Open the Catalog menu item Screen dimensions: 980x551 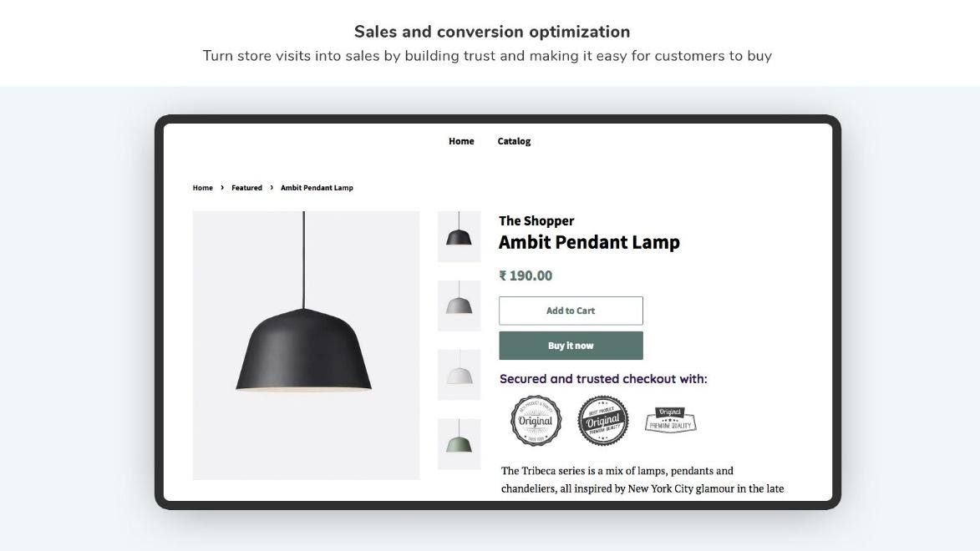tap(514, 141)
